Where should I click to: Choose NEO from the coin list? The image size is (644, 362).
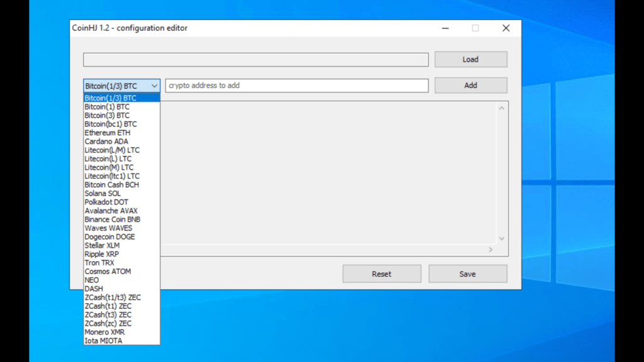coord(121,280)
